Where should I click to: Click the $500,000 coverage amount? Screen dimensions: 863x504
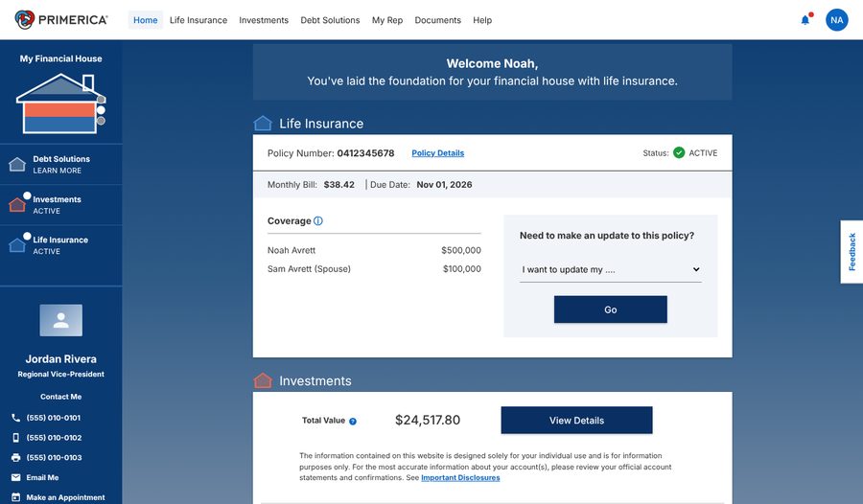coord(461,250)
